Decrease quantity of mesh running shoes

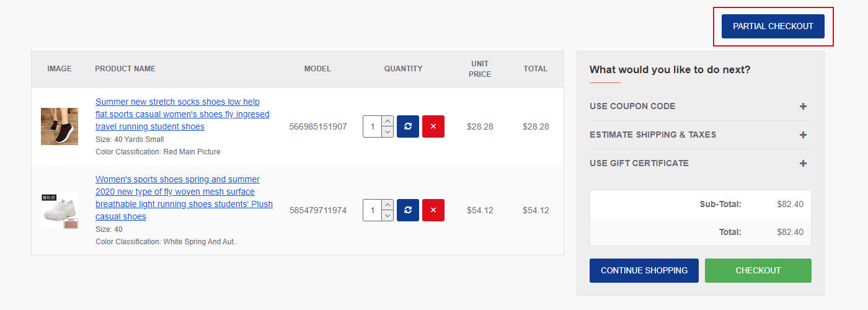click(x=387, y=216)
